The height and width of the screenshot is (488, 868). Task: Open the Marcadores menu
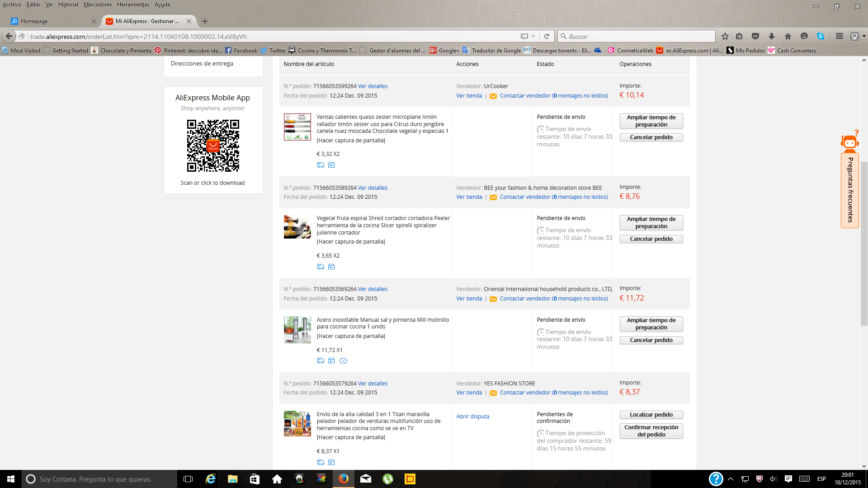(x=97, y=5)
